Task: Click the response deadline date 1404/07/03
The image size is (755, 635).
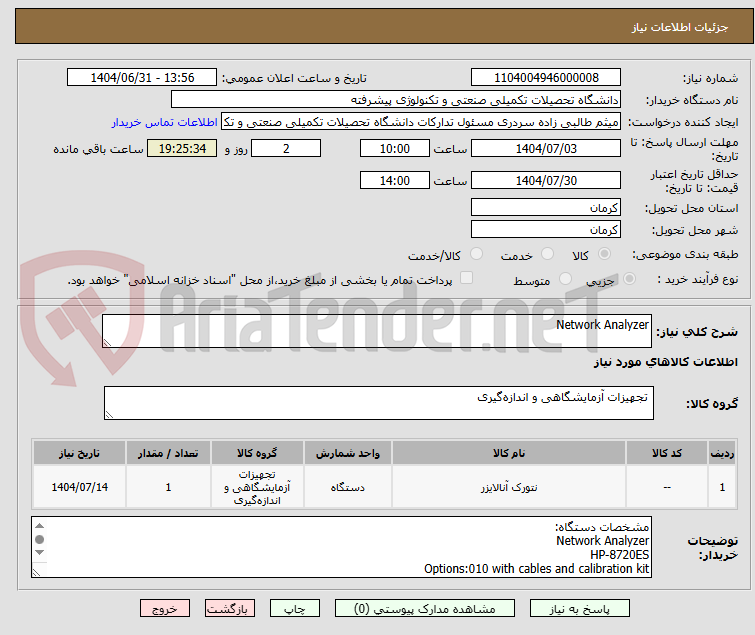Action: click(x=546, y=148)
